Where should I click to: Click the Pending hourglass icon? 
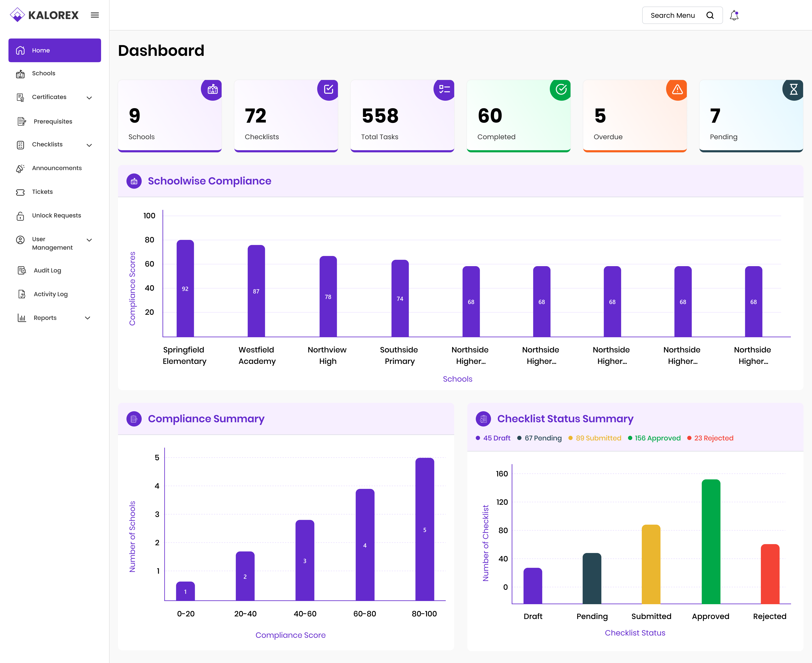(x=793, y=90)
